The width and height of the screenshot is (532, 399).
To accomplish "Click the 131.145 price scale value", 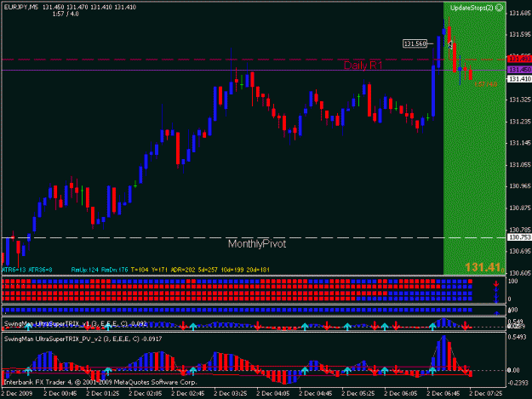I will pyautogui.click(x=520, y=143).
